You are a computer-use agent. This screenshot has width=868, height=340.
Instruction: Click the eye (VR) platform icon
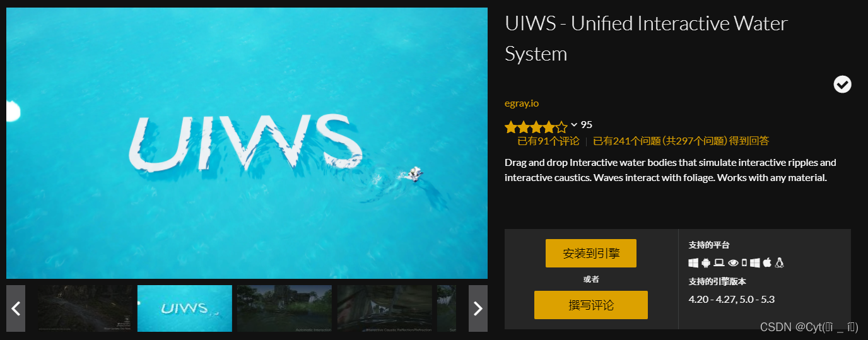click(x=733, y=263)
